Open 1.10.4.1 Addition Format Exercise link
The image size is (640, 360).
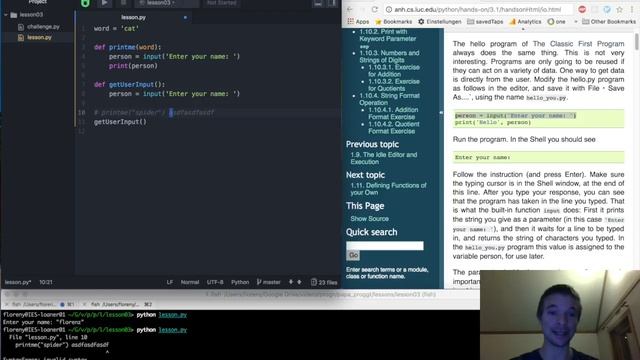[393, 113]
